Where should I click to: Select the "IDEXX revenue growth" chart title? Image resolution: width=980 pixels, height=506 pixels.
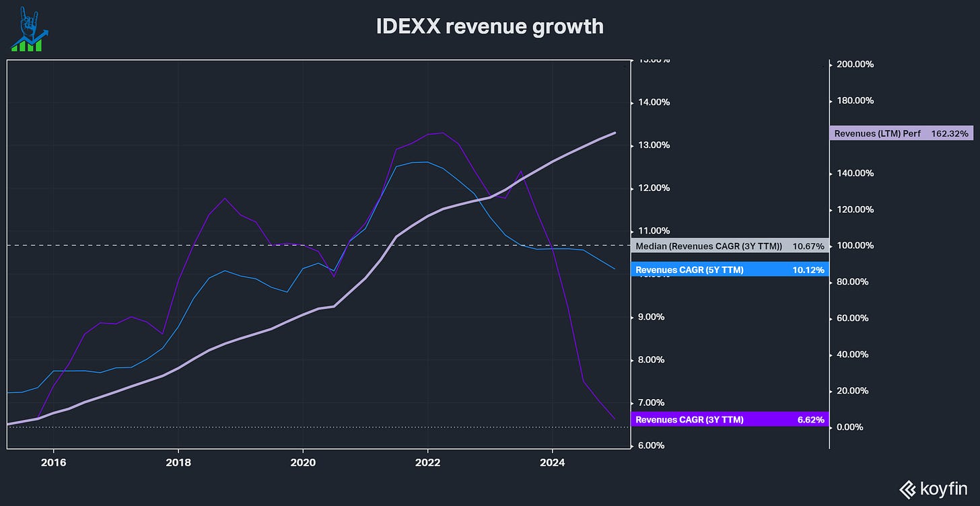(489, 27)
